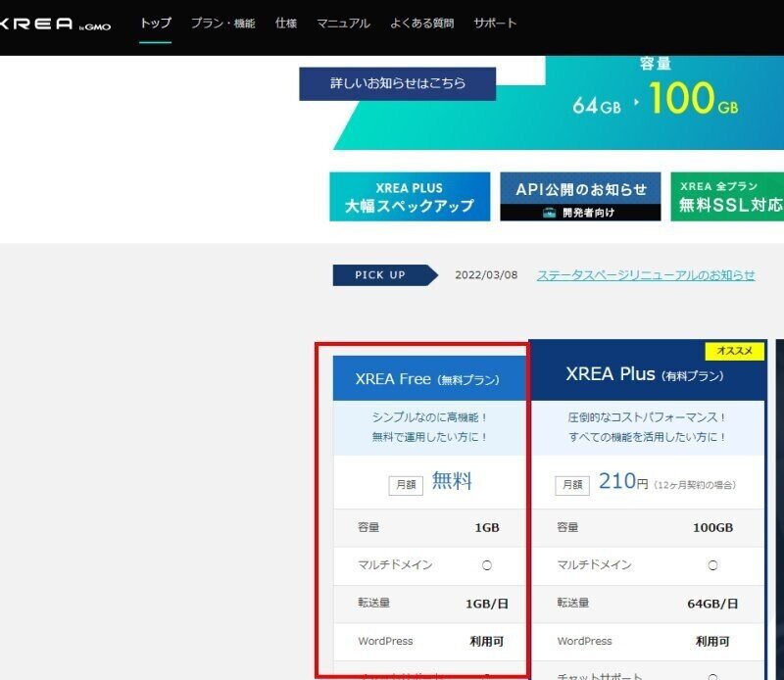
Task: Click シンプルなのに高機能！ tagline
Action: pos(429,417)
